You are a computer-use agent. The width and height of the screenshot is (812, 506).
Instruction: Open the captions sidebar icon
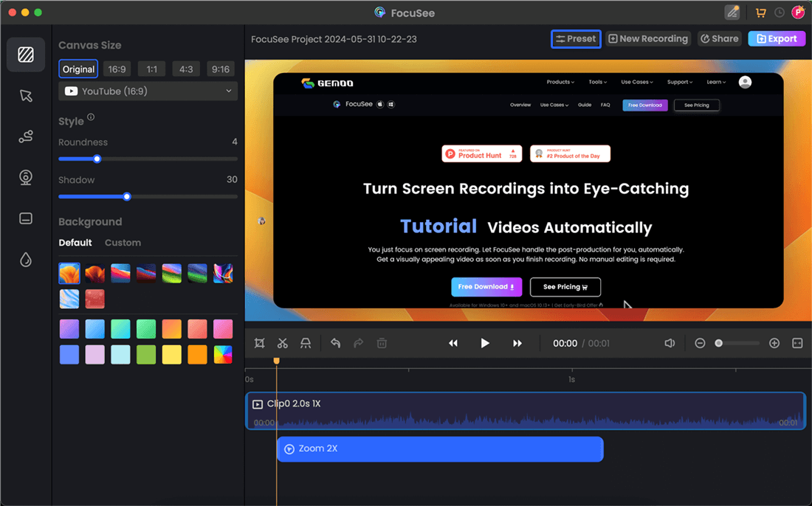point(26,218)
